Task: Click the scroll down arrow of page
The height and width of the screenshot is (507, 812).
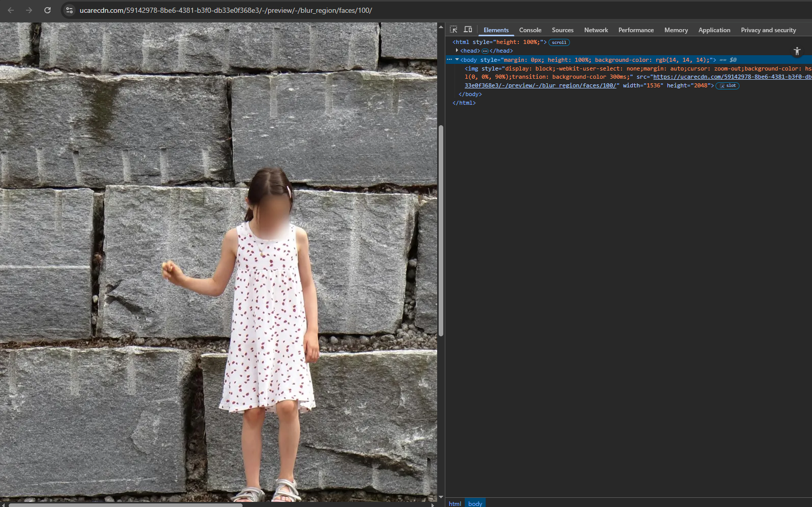Action: click(x=441, y=497)
